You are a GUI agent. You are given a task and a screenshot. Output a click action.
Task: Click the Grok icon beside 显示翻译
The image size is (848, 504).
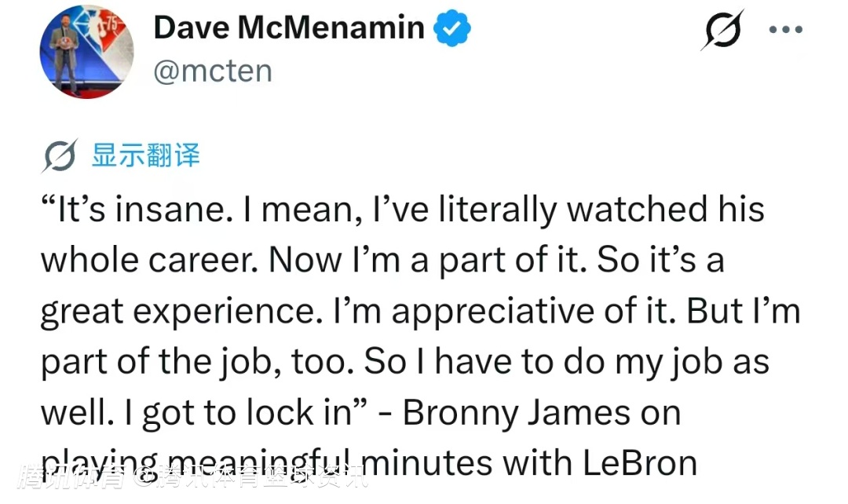pos(59,157)
